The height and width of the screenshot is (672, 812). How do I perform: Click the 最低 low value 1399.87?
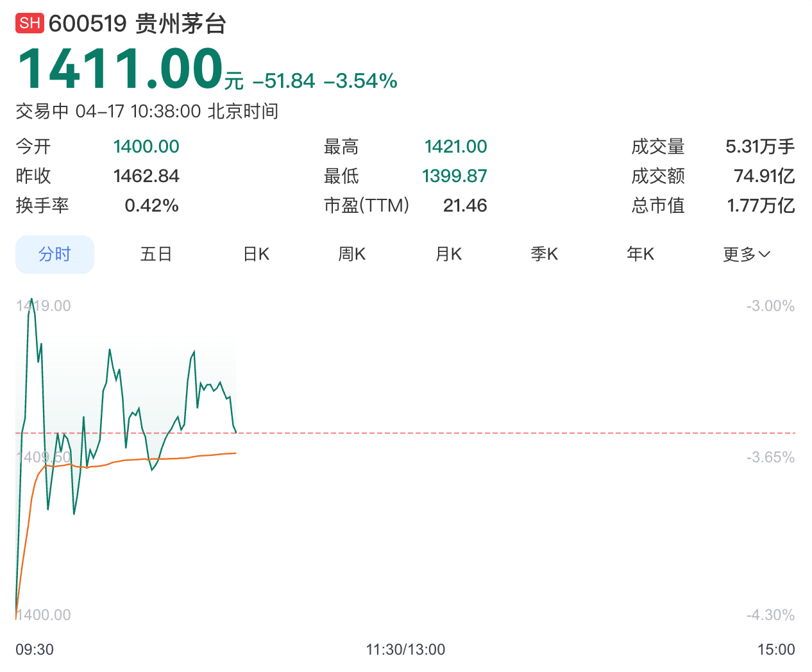(x=454, y=176)
